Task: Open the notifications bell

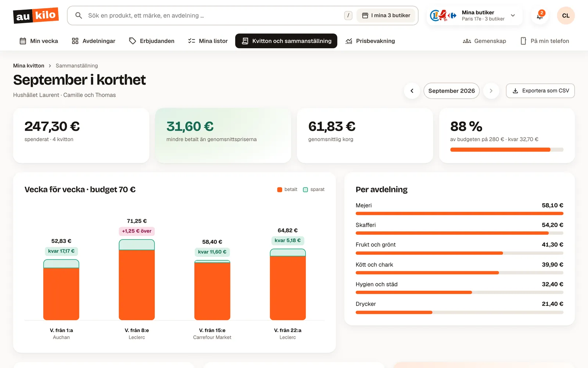Action: click(540, 15)
